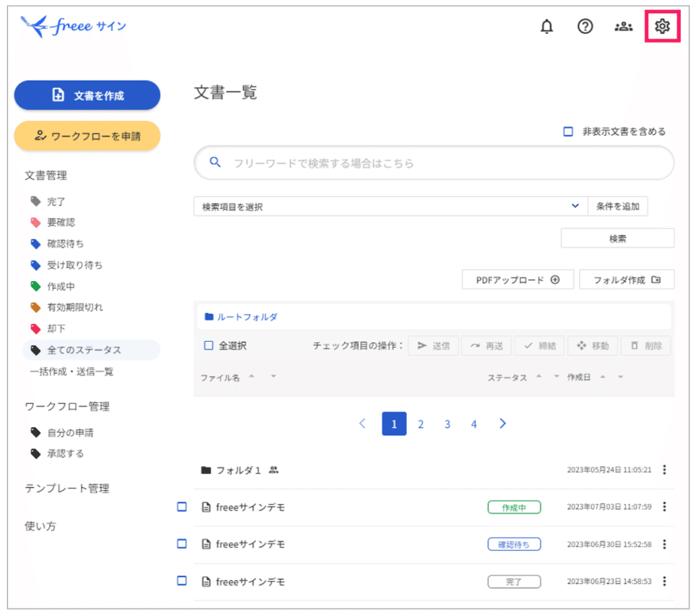697x616 pixels.
Task: Open テンプレート管理 section
Action: click(x=67, y=488)
